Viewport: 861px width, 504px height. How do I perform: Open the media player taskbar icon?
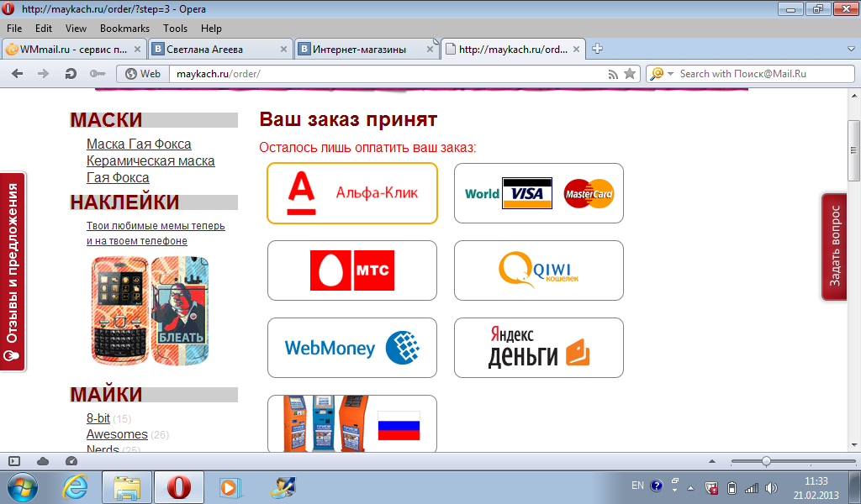pos(230,487)
